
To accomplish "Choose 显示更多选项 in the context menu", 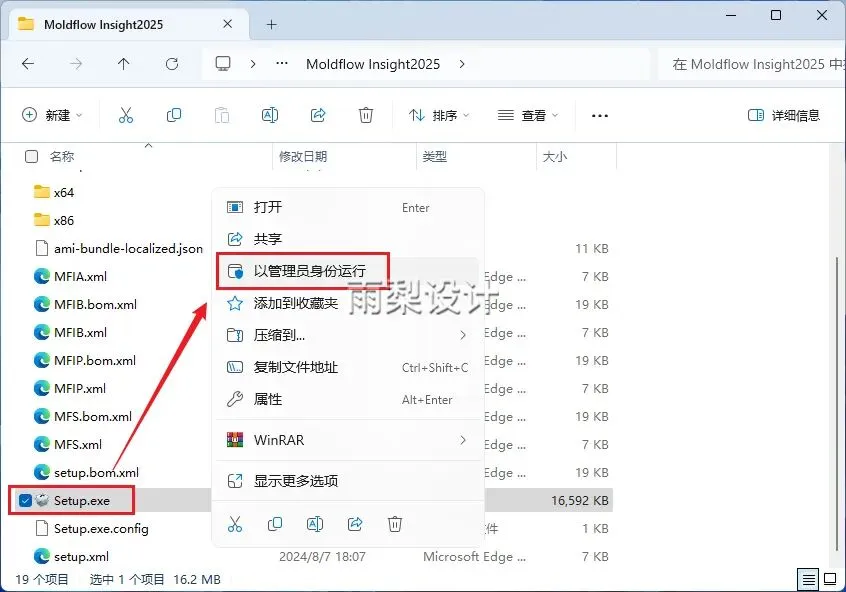I will coord(349,481).
